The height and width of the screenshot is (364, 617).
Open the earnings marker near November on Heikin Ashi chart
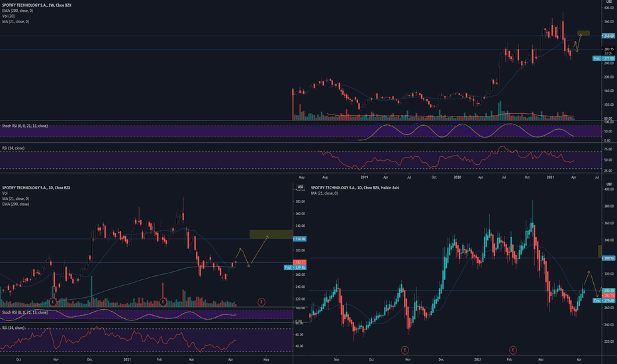pyautogui.click(x=404, y=350)
